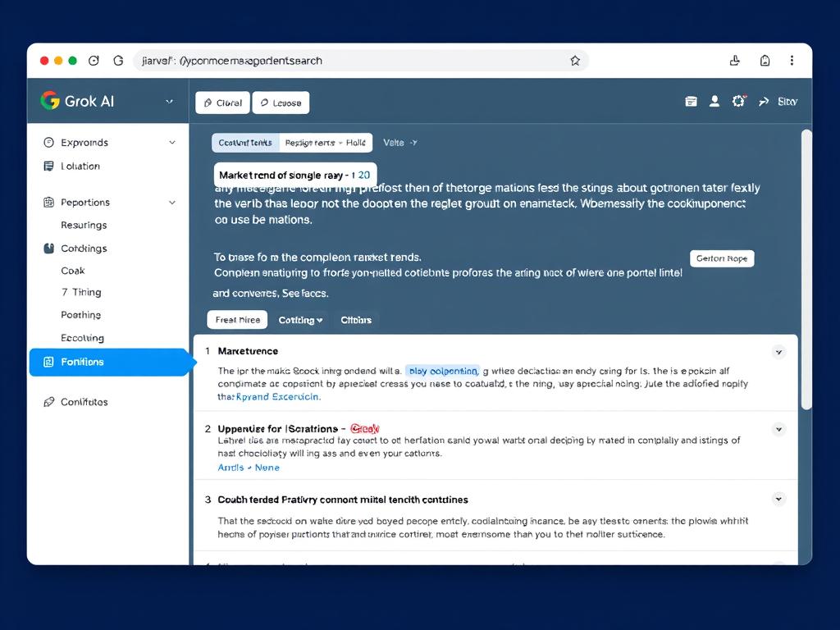Open the browser three-dot menu

792,61
